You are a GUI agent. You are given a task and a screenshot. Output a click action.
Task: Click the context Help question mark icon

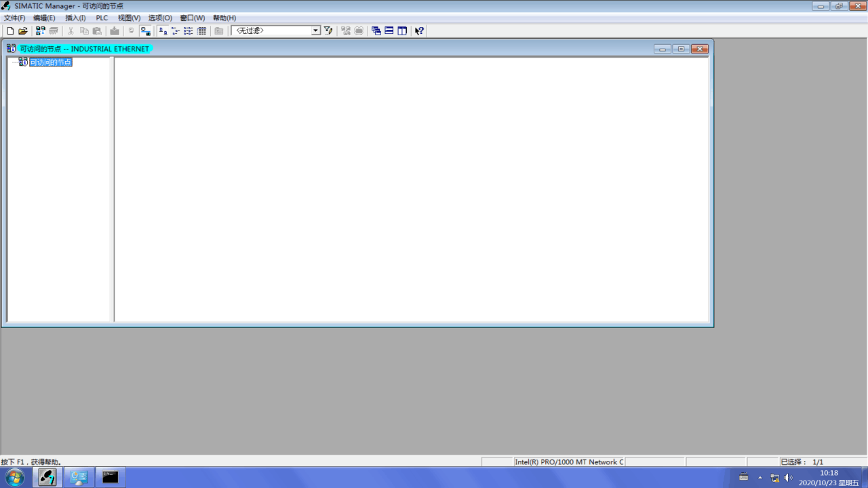(420, 30)
